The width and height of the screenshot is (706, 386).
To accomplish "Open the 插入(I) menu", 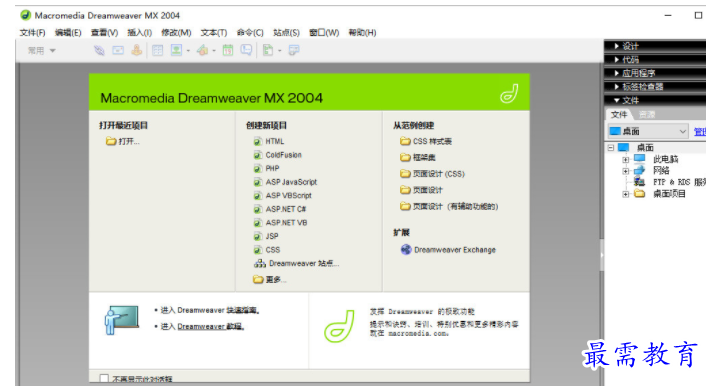I will [140, 33].
